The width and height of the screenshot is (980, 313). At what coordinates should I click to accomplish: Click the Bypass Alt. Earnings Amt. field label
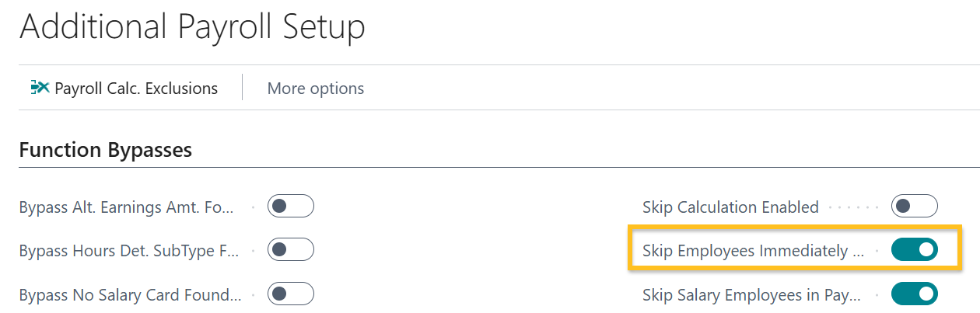pos(129,207)
